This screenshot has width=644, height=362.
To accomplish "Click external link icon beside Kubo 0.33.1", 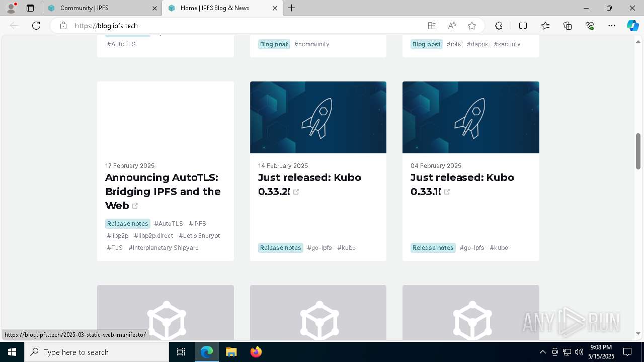I will click(x=447, y=192).
